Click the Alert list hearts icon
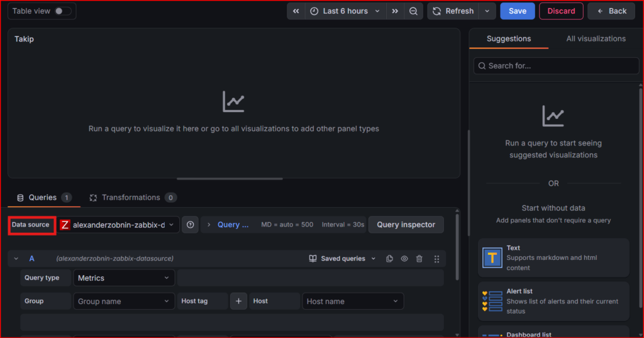Image resolution: width=644 pixels, height=338 pixels. click(492, 301)
